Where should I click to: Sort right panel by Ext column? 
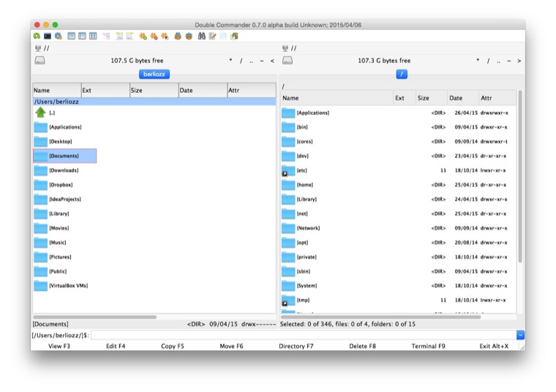[404, 98]
